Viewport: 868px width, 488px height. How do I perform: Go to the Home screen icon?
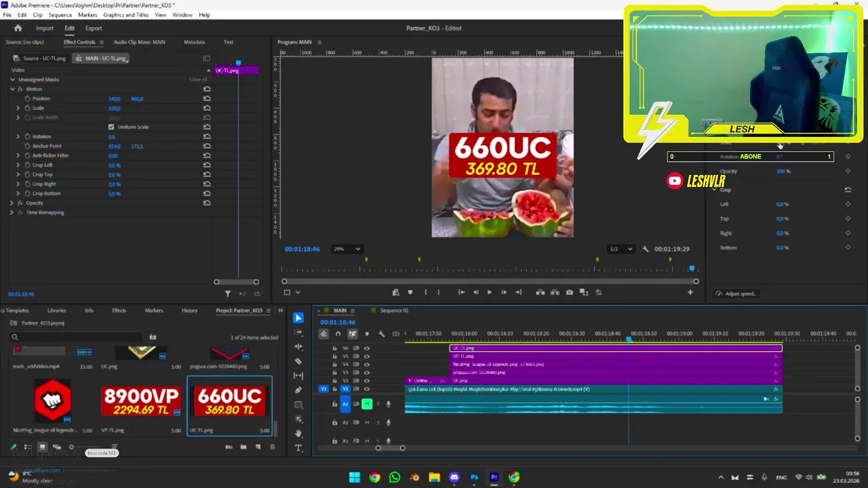click(x=18, y=28)
